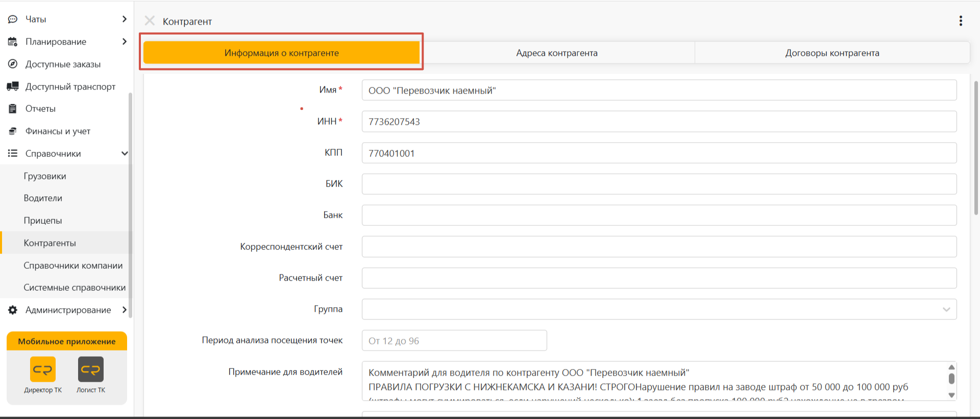Click the Administration gear icon

click(x=13, y=310)
